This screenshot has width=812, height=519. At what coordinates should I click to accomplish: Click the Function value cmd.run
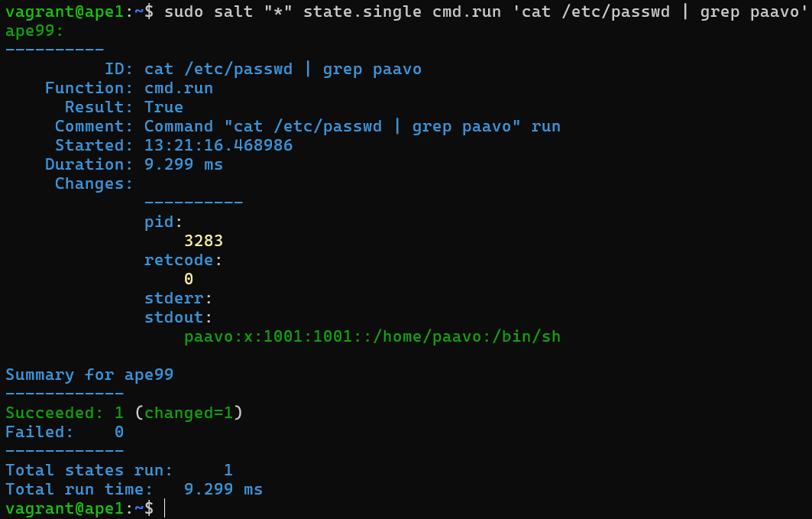pos(179,88)
